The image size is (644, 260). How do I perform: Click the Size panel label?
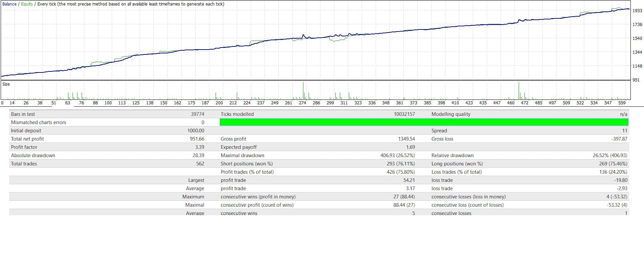[6, 84]
